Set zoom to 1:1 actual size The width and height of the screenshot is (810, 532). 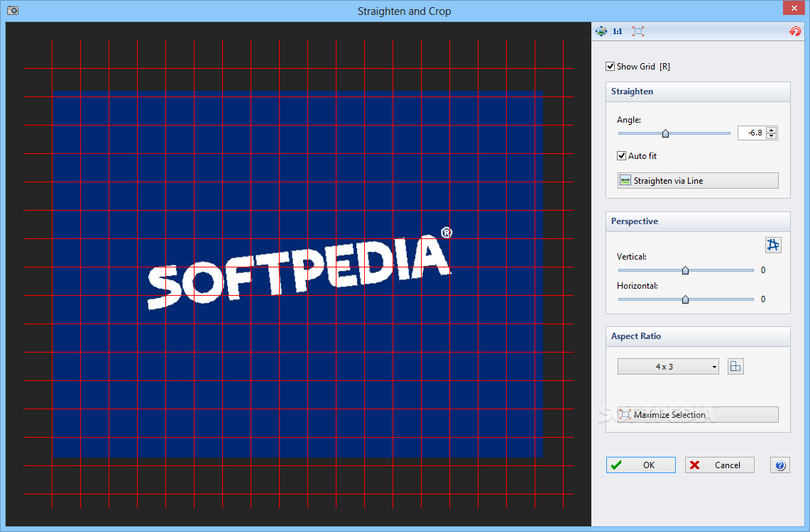tap(618, 31)
